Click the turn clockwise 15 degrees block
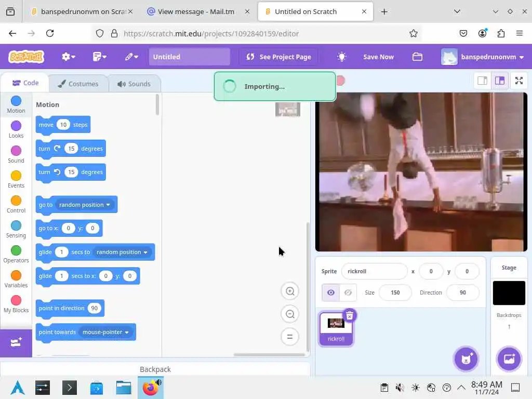Viewport: 532px width, 399px height. (x=45, y=149)
